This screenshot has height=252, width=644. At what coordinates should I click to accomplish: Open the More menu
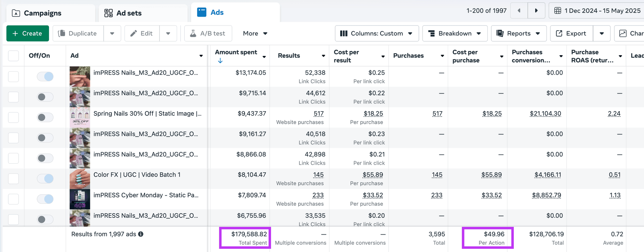tap(255, 33)
